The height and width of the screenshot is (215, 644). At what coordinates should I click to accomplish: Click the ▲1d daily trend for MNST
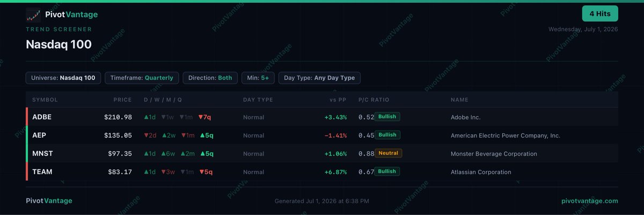(x=150, y=154)
